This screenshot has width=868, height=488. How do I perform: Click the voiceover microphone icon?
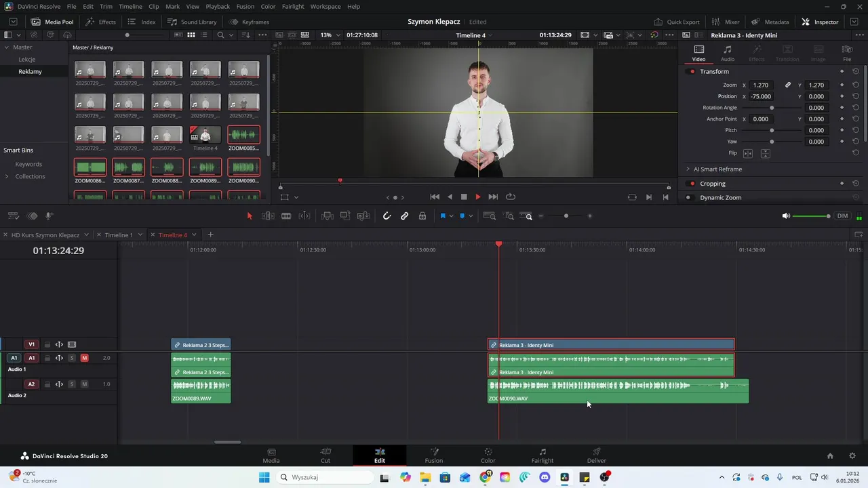[x=50, y=216]
